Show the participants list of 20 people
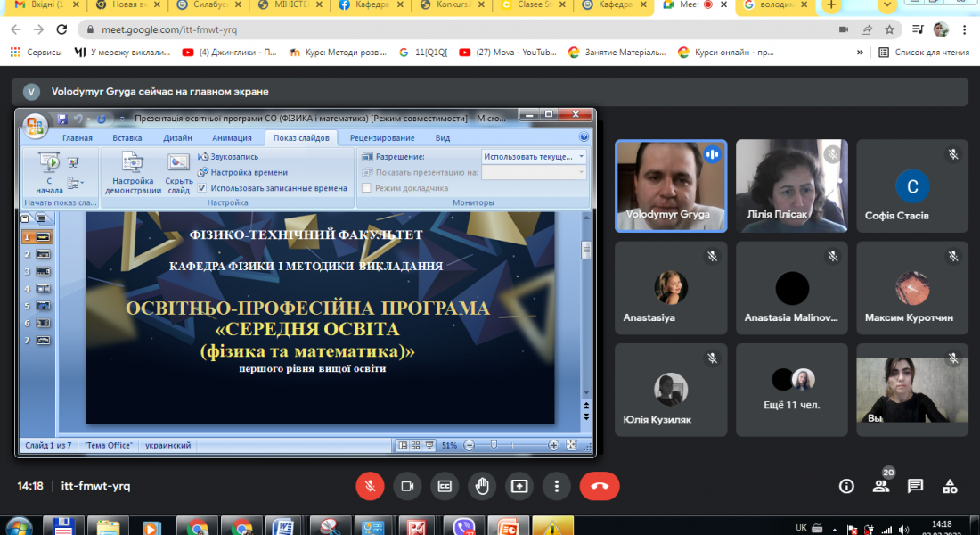 [x=881, y=486]
